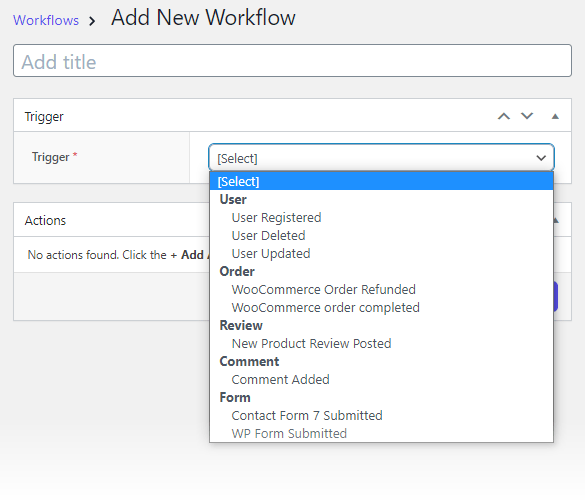Viewport: 585px width, 501px height.
Task: Click the Trigger panel header title
Action: click(x=44, y=116)
